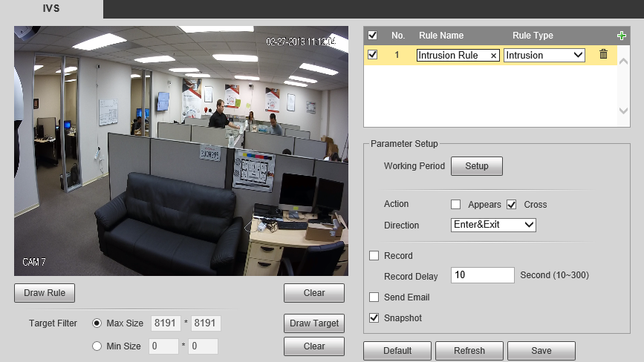Select the Max Size radio button
Viewport: 644px width, 362px height.
click(97, 323)
